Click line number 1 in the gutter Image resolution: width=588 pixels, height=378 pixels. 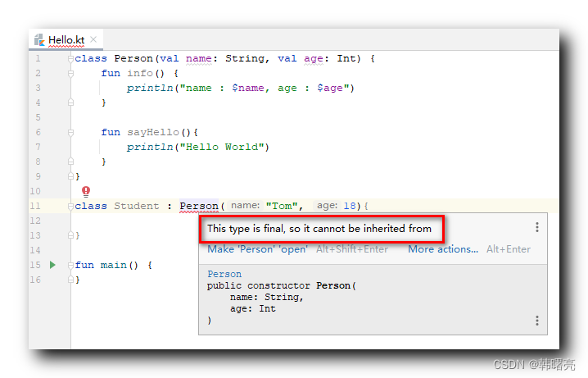coord(38,58)
